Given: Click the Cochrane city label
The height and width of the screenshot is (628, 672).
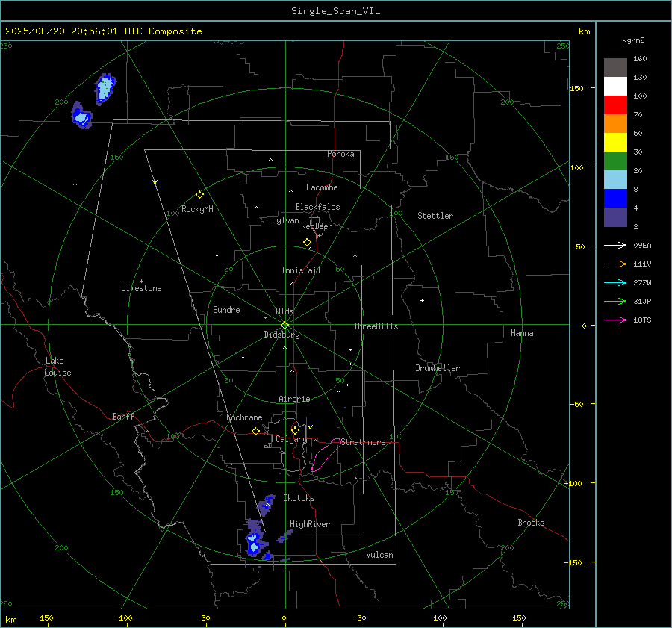Looking at the screenshot, I should [x=244, y=417].
